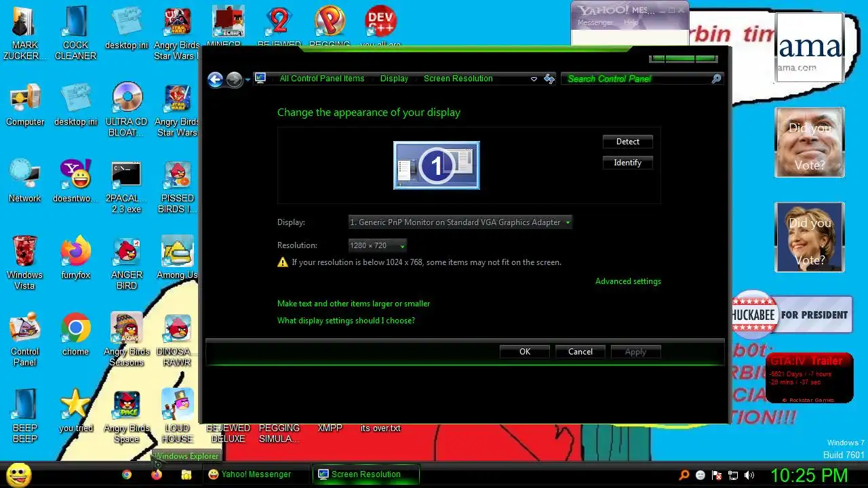Open Chrome from the taskbar
The height and width of the screenshot is (488, 868).
point(127,474)
